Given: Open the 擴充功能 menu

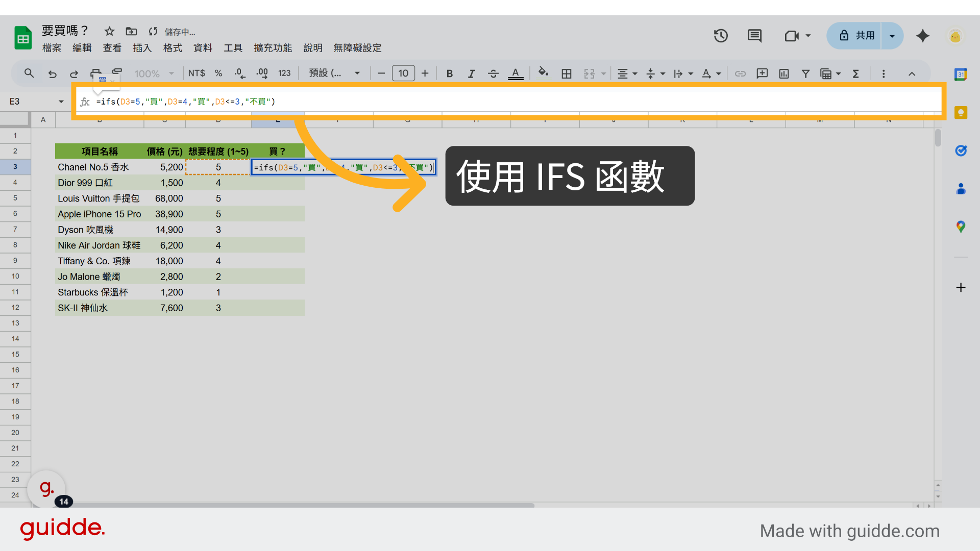Looking at the screenshot, I should [273, 48].
